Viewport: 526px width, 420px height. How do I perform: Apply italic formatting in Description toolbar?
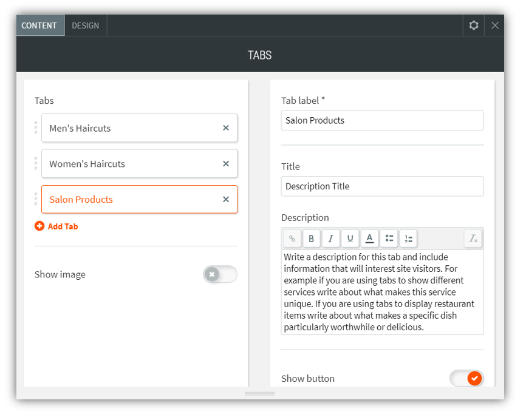tap(330, 239)
